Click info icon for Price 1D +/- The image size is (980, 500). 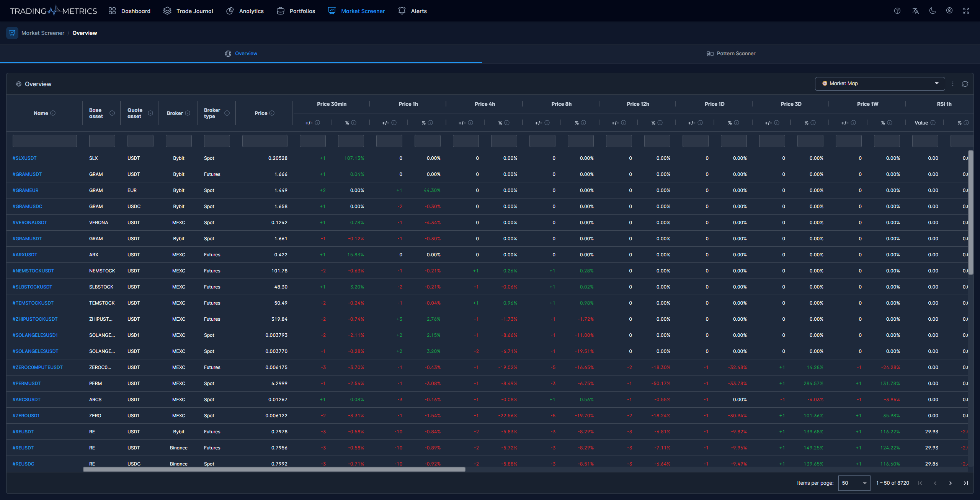pos(700,123)
